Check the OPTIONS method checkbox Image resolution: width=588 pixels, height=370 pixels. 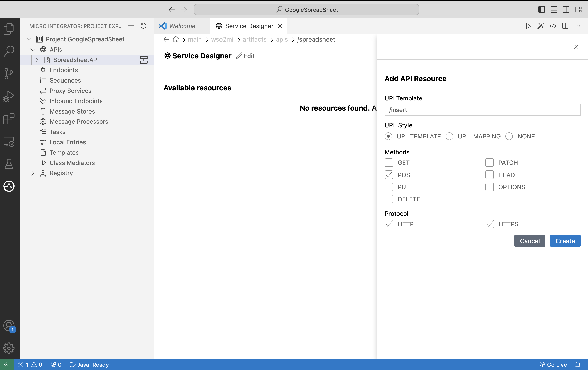point(489,187)
